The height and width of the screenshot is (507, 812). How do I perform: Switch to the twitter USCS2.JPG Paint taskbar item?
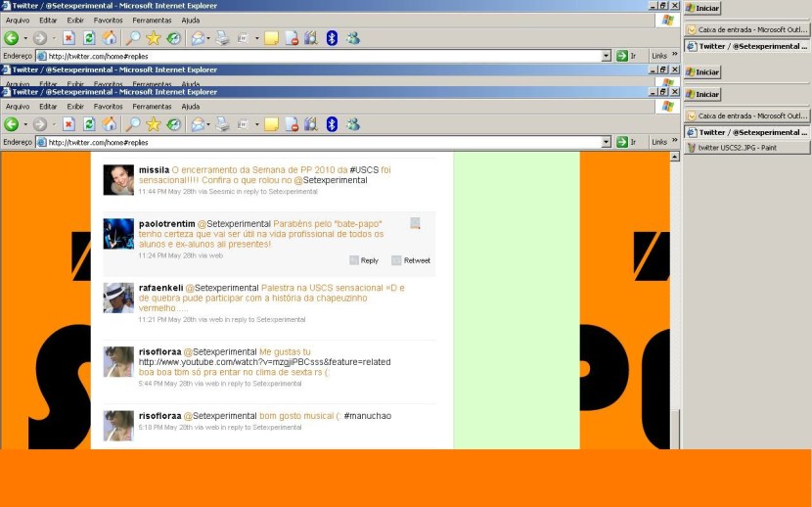click(747, 148)
